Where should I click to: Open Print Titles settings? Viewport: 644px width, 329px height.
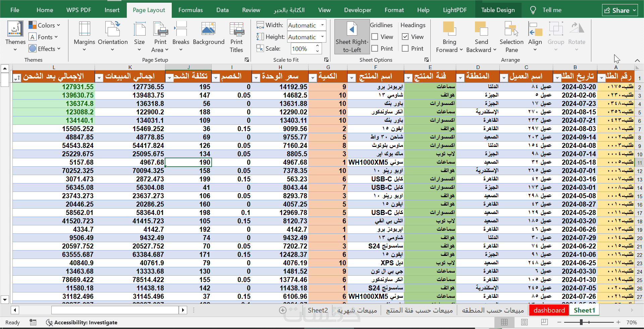[x=236, y=37]
